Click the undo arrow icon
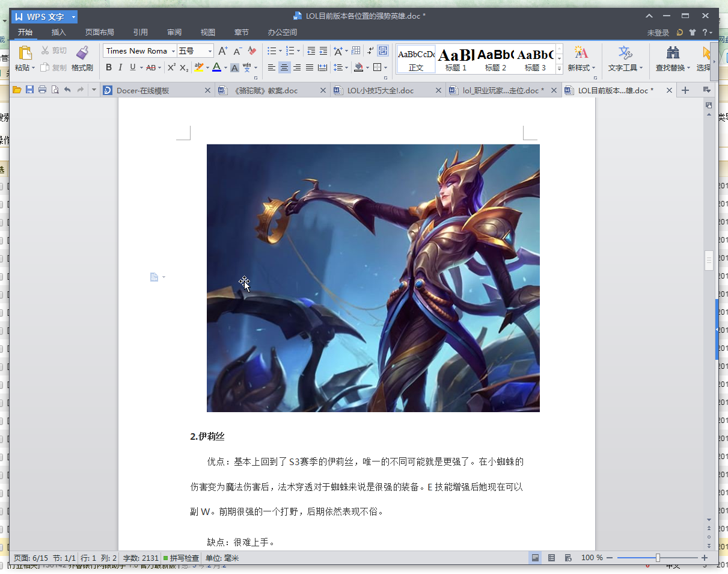The height and width of the screenshot is (574, 728). point(67,90)
